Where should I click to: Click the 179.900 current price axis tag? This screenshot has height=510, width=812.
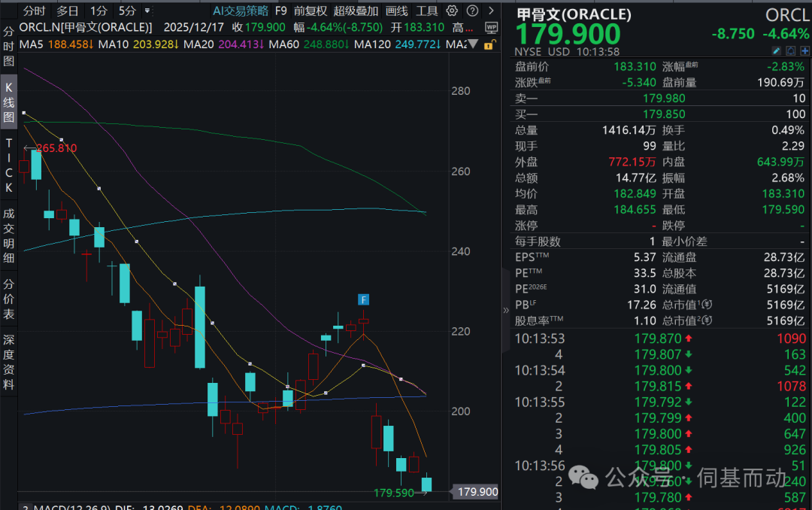tap(477, 492)
